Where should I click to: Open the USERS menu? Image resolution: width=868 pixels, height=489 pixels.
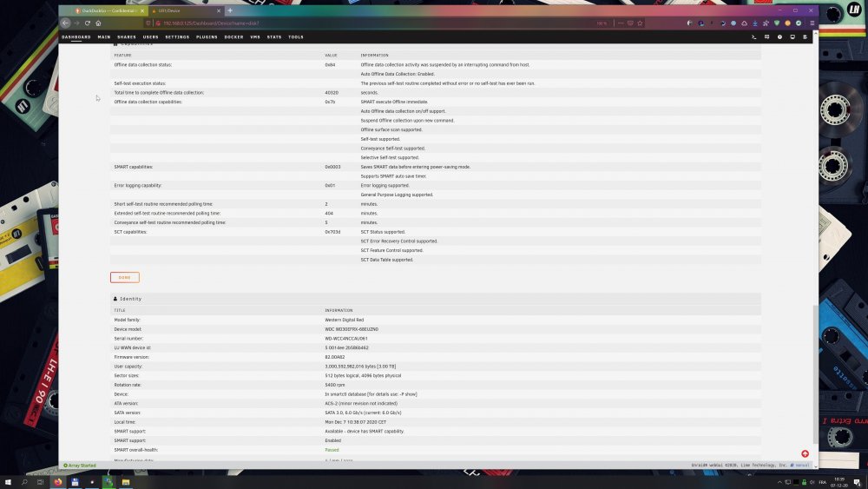[150, 37]
